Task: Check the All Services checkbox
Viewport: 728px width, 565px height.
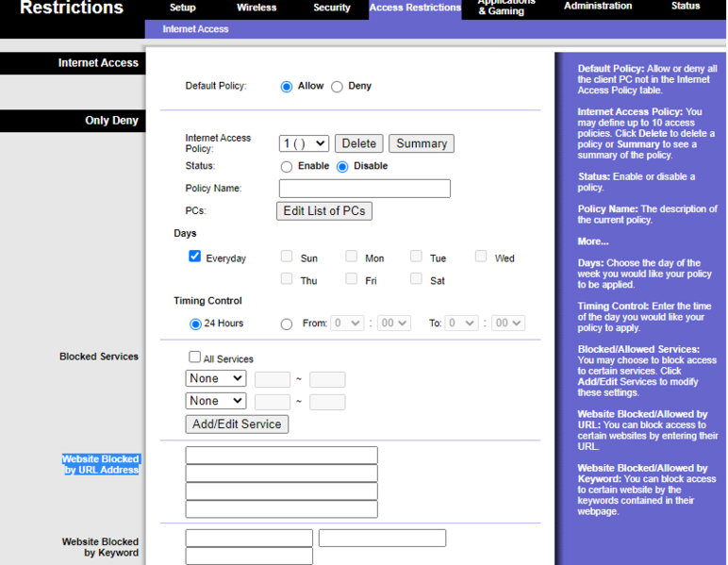Action: click(194, 357)
